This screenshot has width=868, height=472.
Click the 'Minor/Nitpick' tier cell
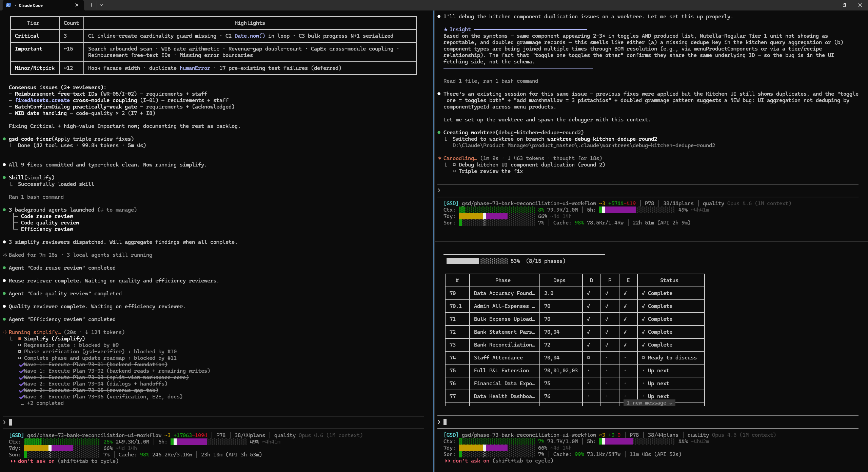click(35, 68)
